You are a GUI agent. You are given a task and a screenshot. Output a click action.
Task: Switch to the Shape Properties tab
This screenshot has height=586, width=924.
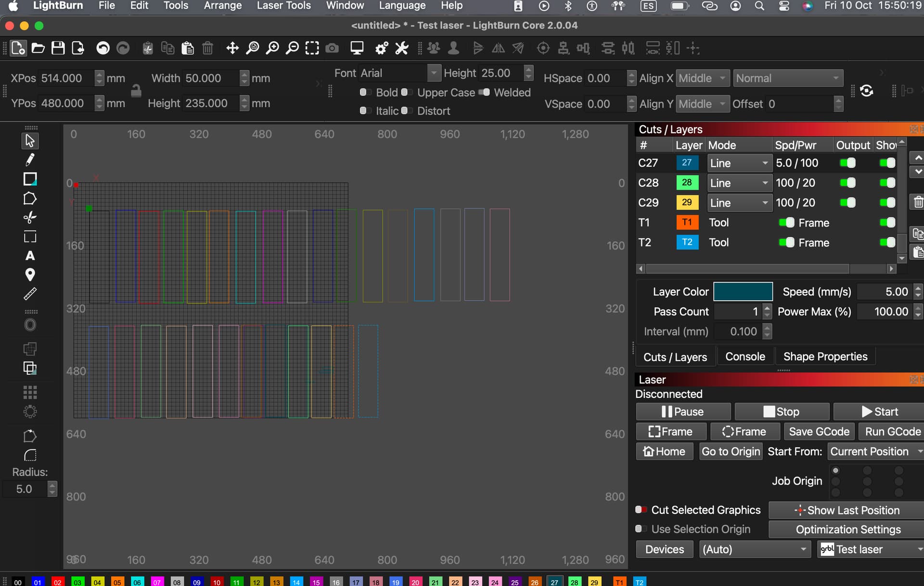(x=825, y=357)
